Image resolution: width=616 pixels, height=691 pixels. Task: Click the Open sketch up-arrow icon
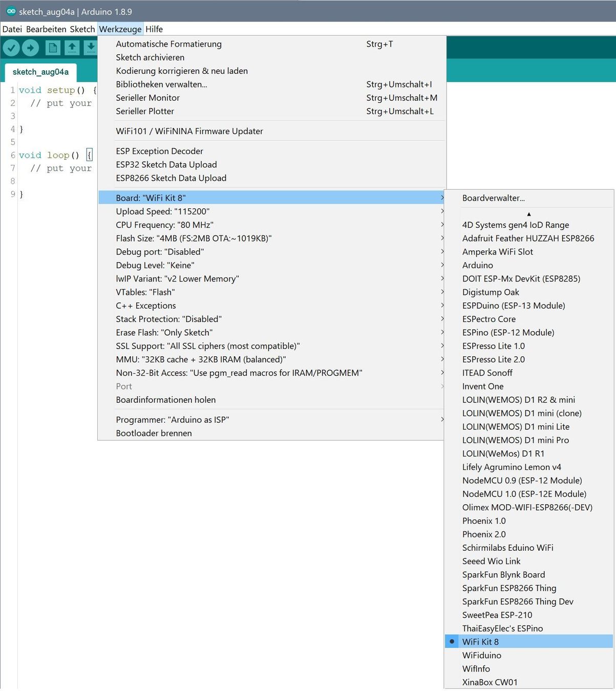[72, 48]
